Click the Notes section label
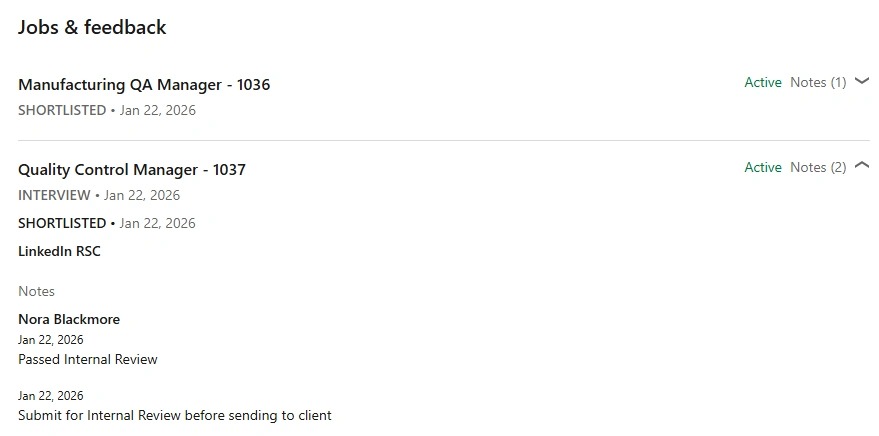Screen dimensions: 879x436 click(36, 291)
